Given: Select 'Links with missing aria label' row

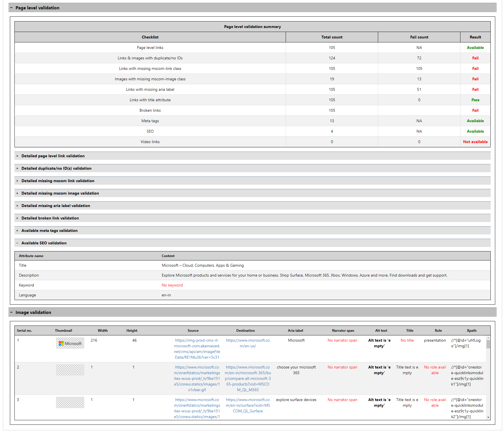Looking at the screenshot, I should 253,89.
